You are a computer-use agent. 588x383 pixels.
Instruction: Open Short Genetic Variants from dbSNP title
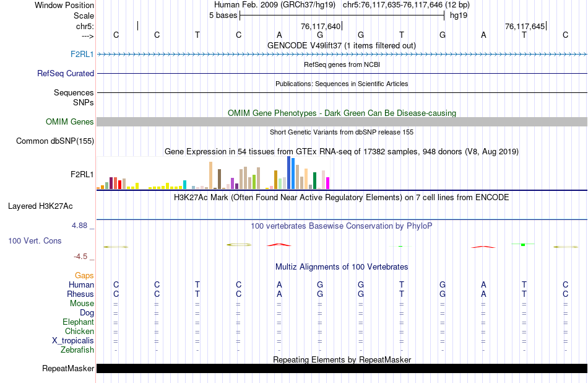(x=342, y=132)
